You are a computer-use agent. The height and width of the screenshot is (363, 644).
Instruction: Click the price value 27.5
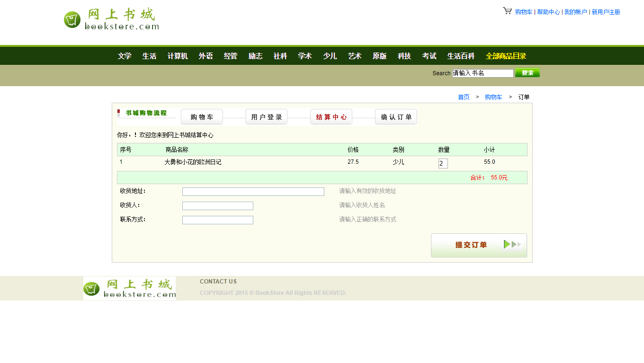[x=353, y=162]
